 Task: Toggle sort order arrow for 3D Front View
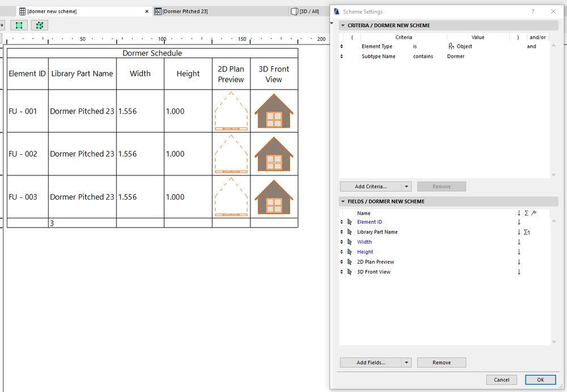519,272
